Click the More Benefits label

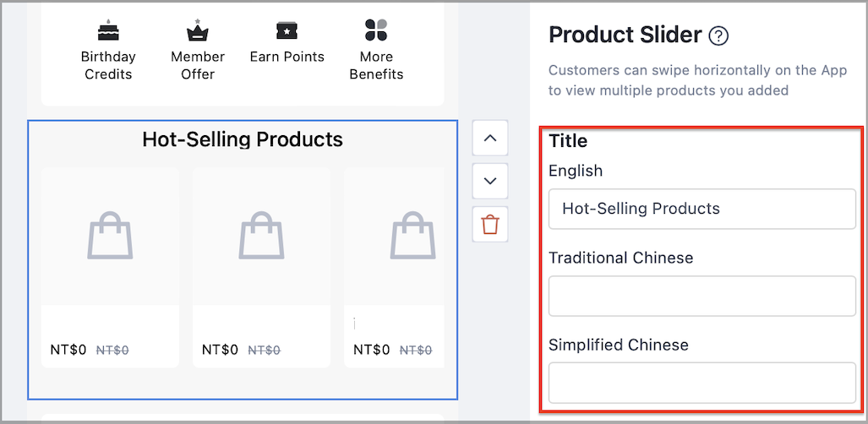(376, 65)
